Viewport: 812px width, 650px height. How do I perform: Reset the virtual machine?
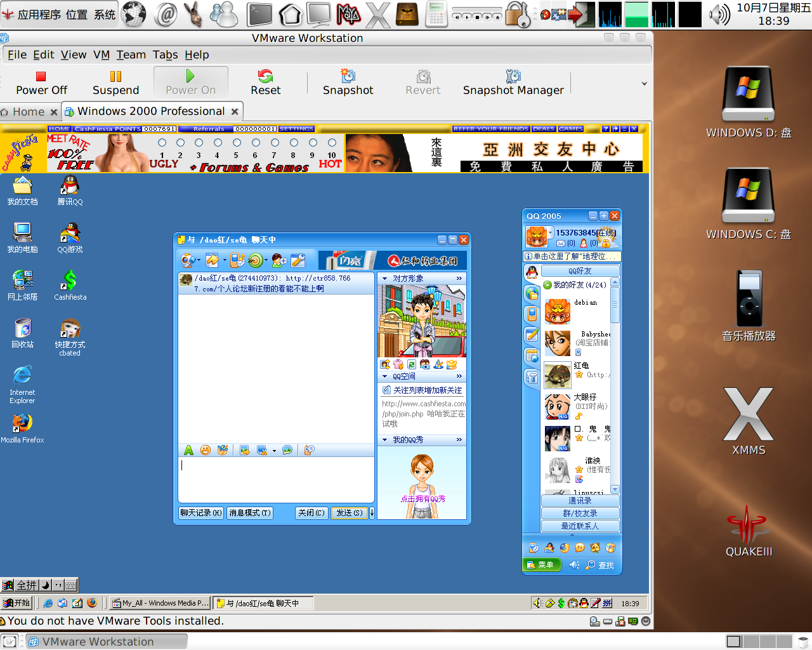(x=265, y=83)
